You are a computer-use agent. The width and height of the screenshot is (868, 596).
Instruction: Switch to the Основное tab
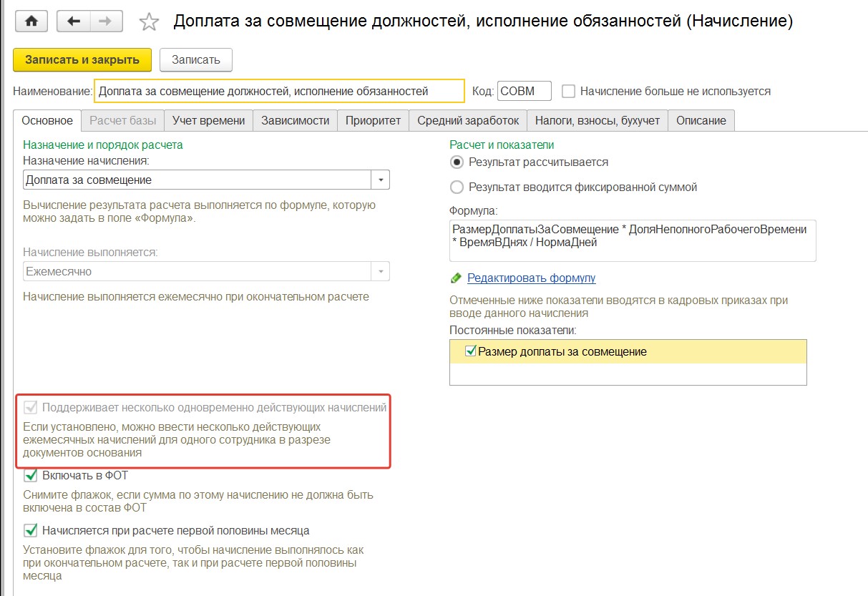pos(47,120)
